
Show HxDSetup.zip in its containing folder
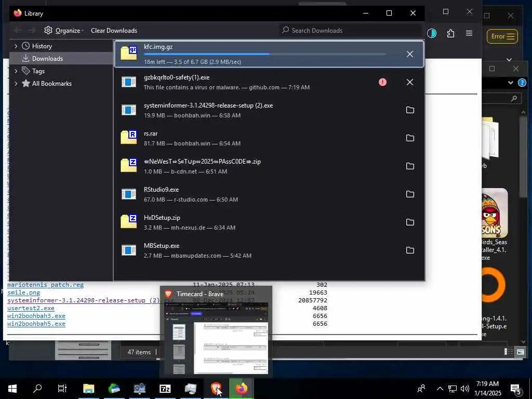pyautogui.click(x=410, y=222)
